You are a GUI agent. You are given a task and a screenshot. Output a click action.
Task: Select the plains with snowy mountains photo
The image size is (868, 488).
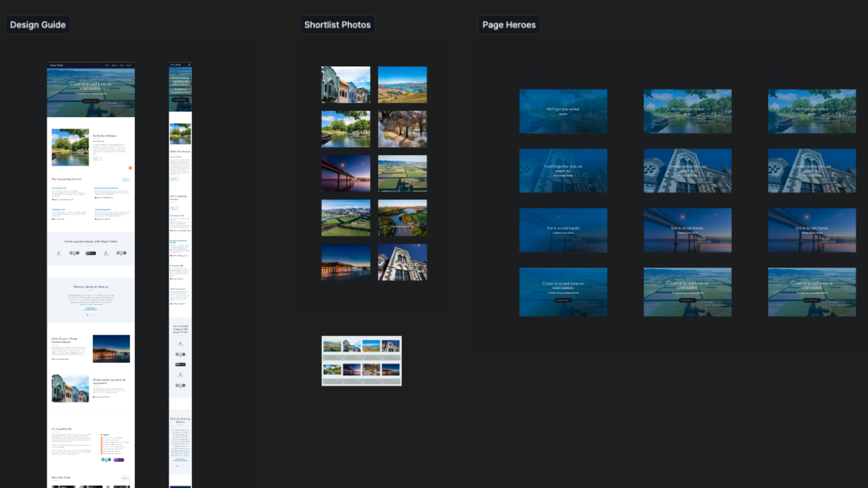(346, 218)
